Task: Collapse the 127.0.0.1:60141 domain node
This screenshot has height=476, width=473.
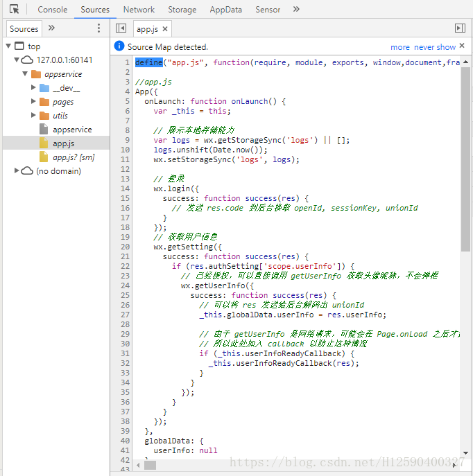Action: (17, 60)
